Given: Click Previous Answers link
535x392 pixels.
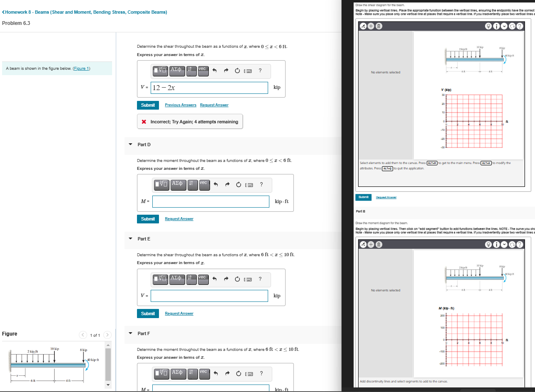Looking at the screenshot, I should pos(181,105).
